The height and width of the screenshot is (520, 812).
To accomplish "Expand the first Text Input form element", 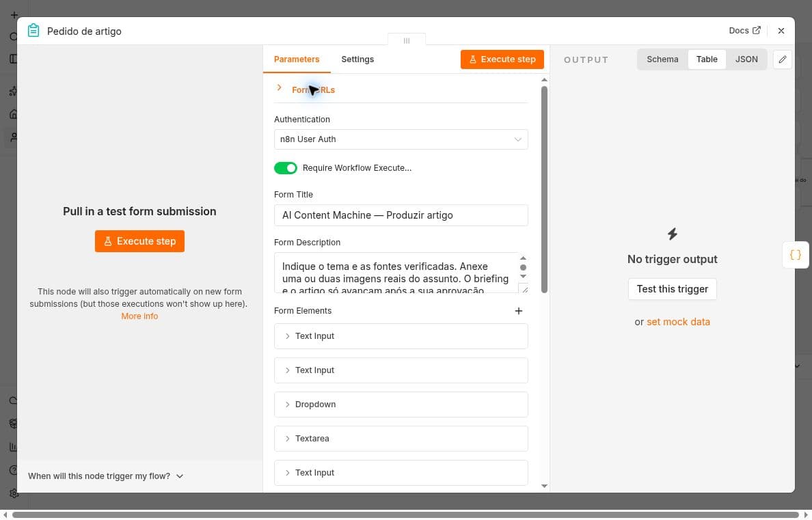I will pos(401,336).
